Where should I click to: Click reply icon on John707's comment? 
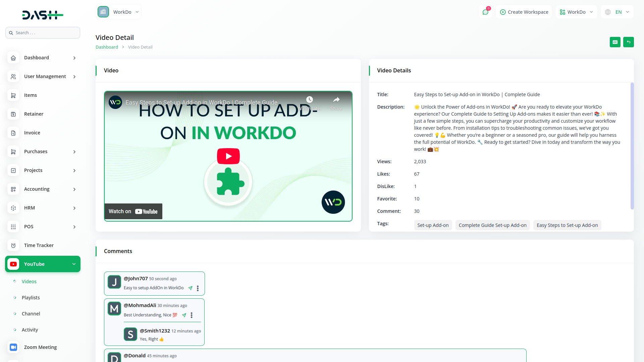point(191,288)
